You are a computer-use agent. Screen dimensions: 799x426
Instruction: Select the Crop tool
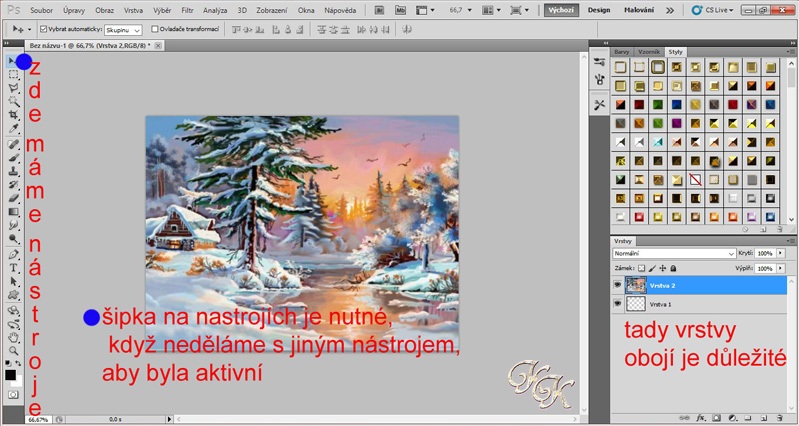coord(13,115)
